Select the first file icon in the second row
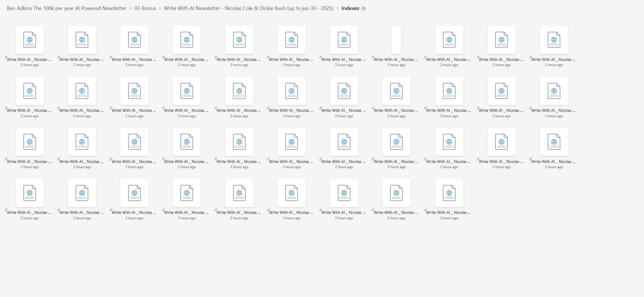644x297 pixels. click(x=30, y=91)
